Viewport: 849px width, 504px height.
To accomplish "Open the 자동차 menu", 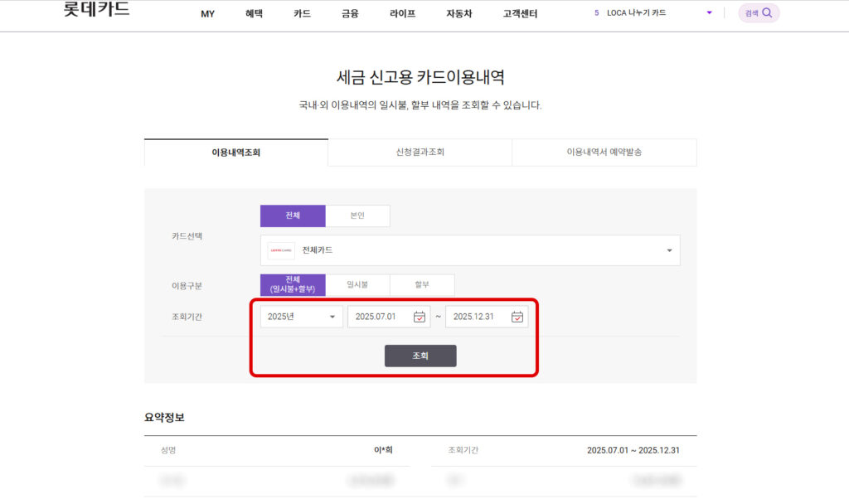I will coord(458,13).
